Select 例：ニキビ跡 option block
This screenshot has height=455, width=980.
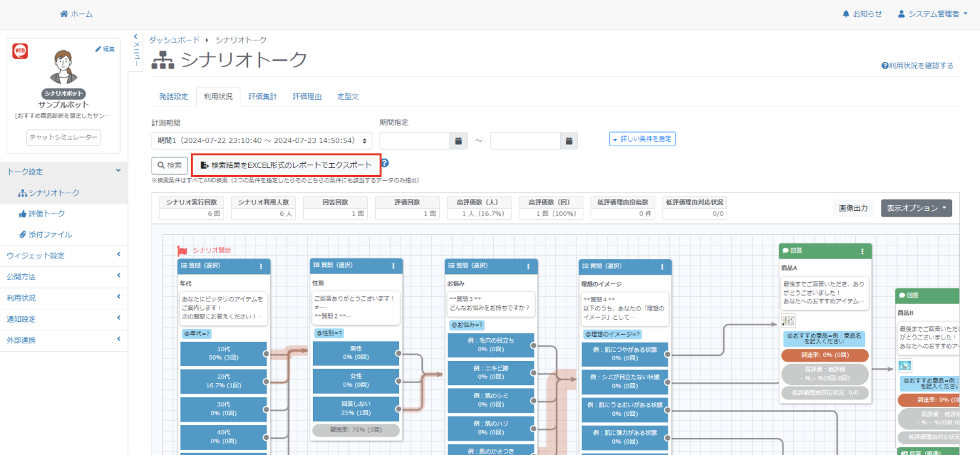pos(491,373)
